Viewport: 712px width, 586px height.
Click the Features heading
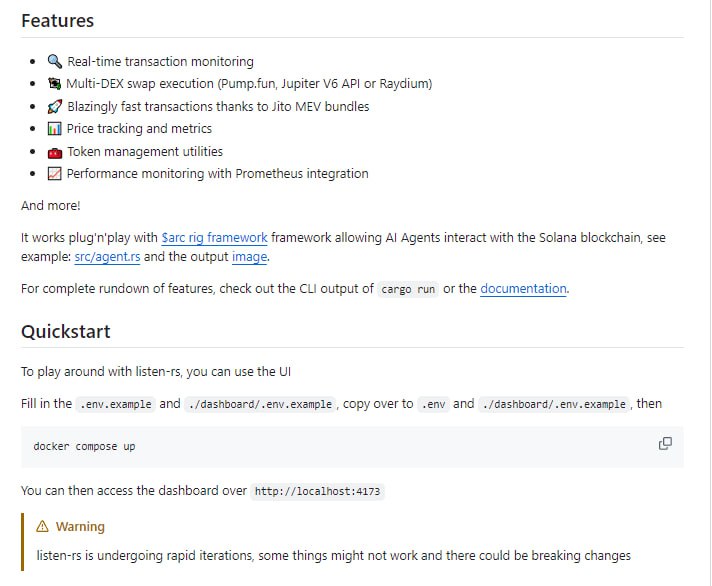pos(57,20)
